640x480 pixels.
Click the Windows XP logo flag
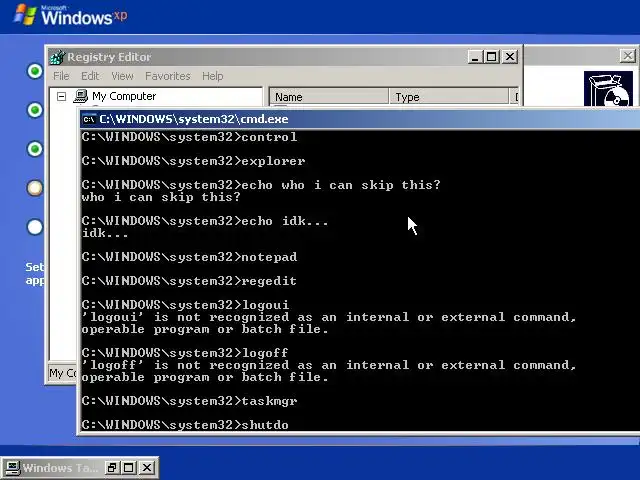pos(24,15)
